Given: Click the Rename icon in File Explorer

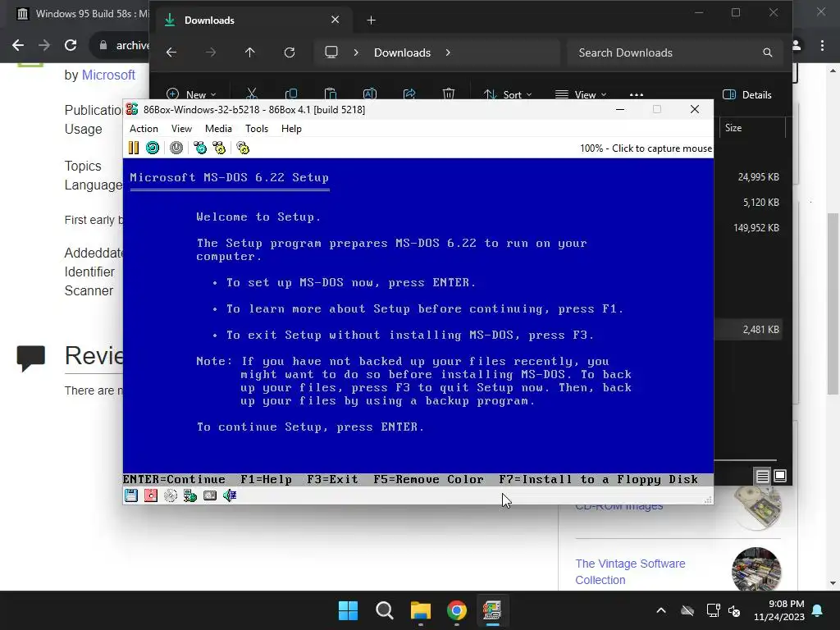Looking at the screenshot, I should [370, 94].
